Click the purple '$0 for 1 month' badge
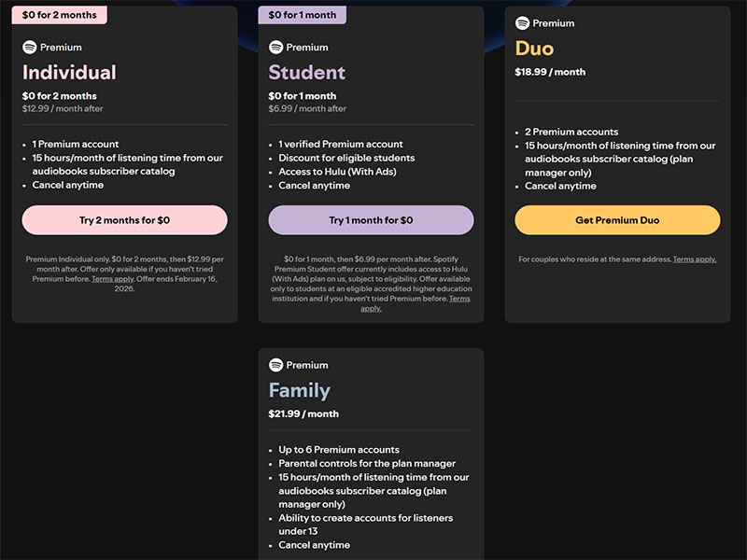The width and height of the screenshot is (747, 560). [302, 15]
